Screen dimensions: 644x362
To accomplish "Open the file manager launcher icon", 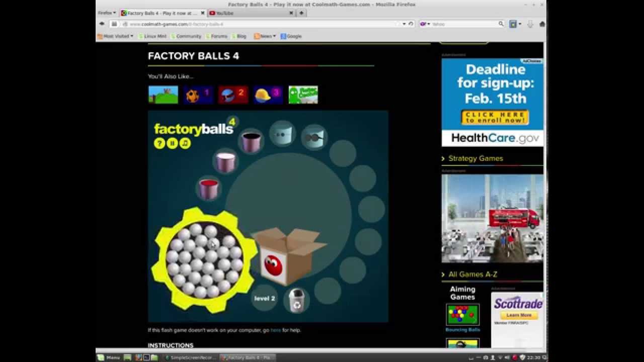I will tap(154, 357).
